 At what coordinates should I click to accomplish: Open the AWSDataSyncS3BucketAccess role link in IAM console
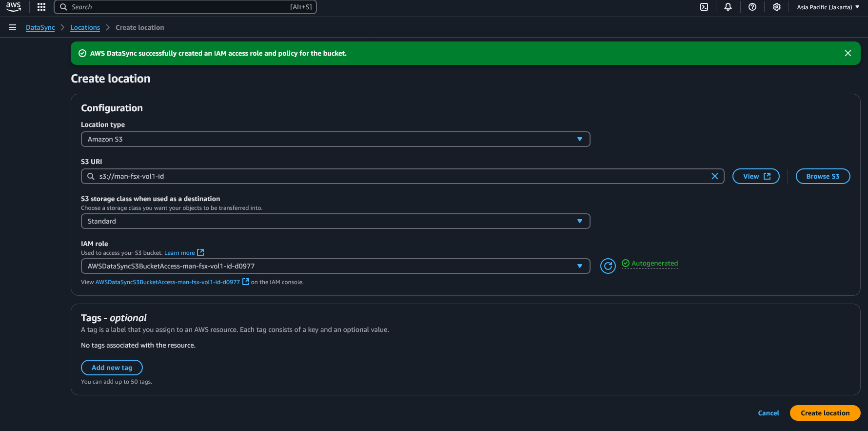[x=172, y=282]
